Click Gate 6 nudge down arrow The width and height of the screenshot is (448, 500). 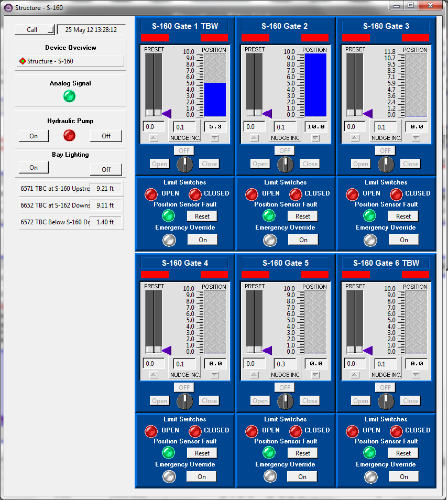416,375
